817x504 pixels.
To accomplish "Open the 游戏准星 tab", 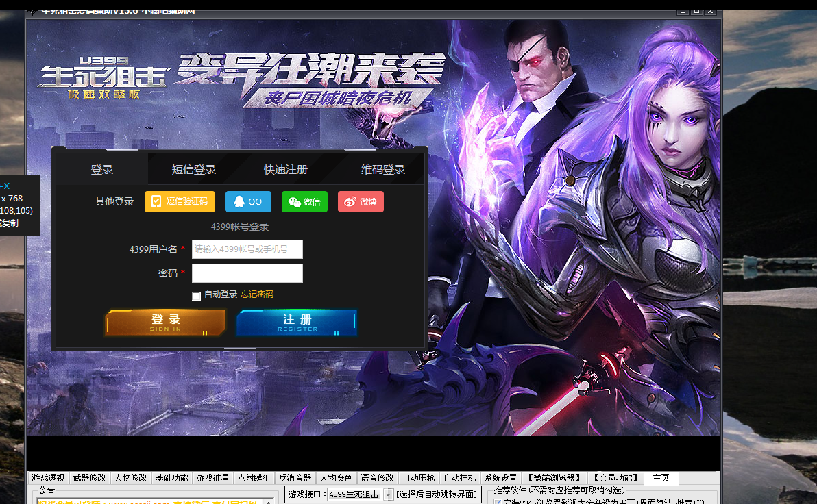I will click(212, 478).
